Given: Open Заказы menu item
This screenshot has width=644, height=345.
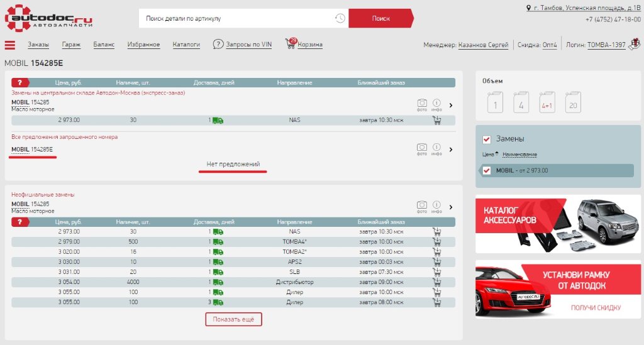Looking at the screenshot, I should click(x=38, y=45).
